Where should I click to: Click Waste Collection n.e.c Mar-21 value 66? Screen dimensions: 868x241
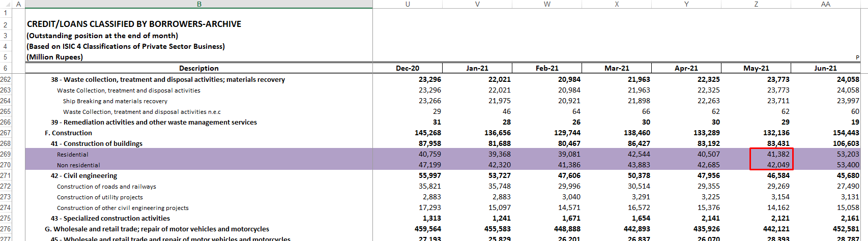coord(646,111)
